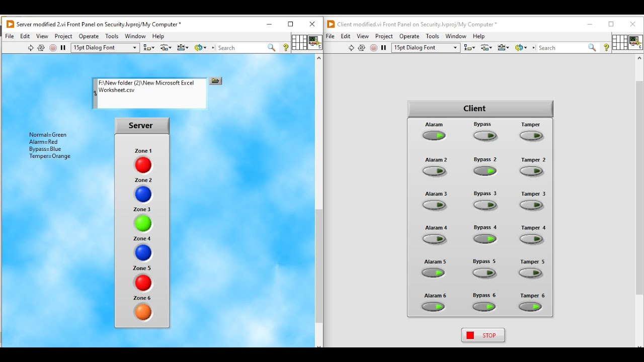Click search magnifier in Client window

592,48
